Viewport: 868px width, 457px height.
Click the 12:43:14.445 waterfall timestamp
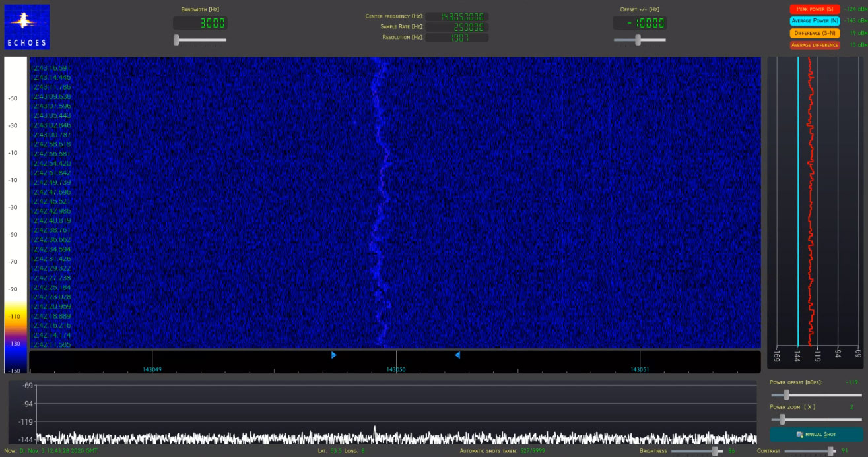[50, 77]
